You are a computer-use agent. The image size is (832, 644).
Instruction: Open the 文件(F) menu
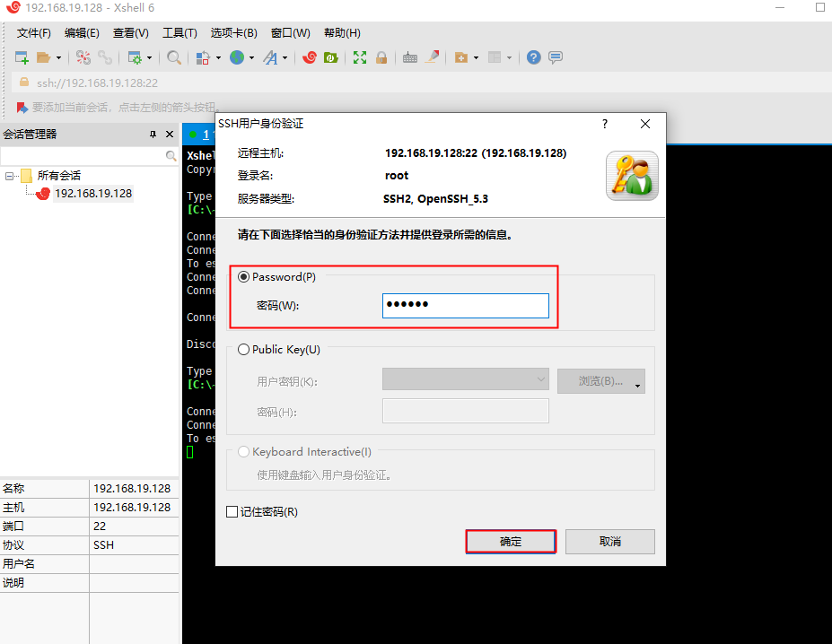click(x=34, y=33)
